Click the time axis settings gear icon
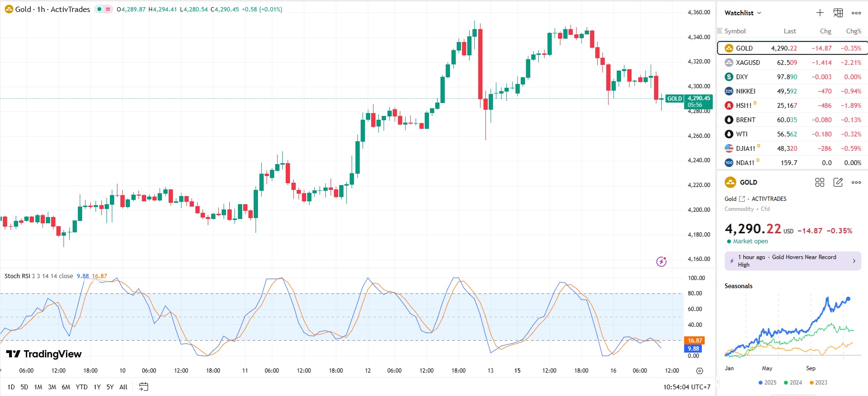The height and width of the screenshot is (396, 868). tap(699, 371)
